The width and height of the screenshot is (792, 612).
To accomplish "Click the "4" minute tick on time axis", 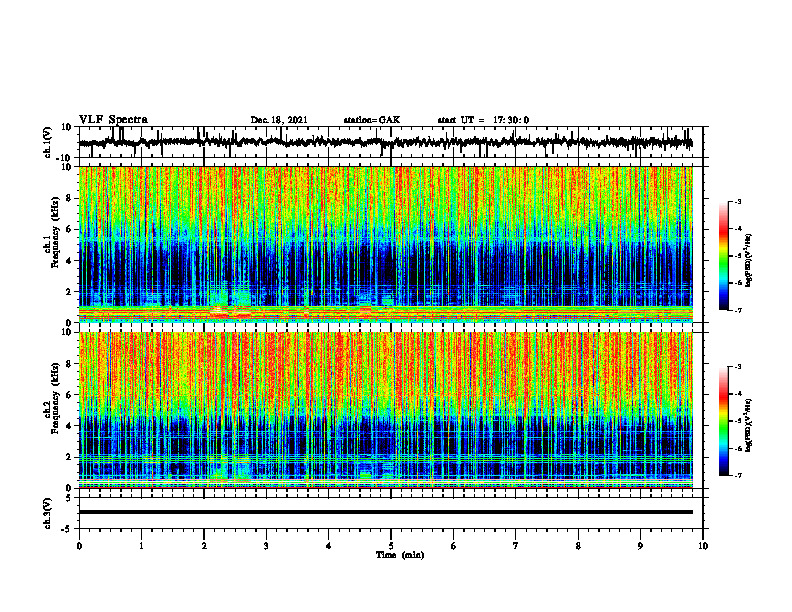I will (x=329, y=546).
